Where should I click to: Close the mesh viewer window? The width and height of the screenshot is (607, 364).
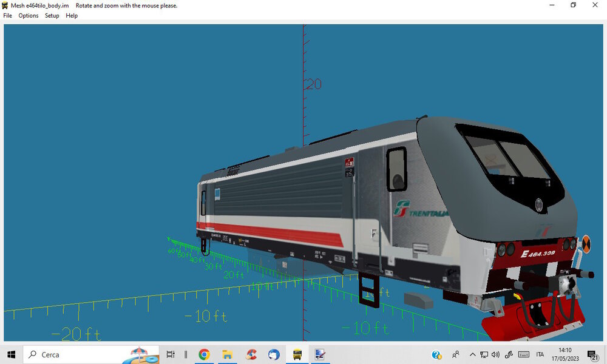pyautogui.click(x=595, y=5)
